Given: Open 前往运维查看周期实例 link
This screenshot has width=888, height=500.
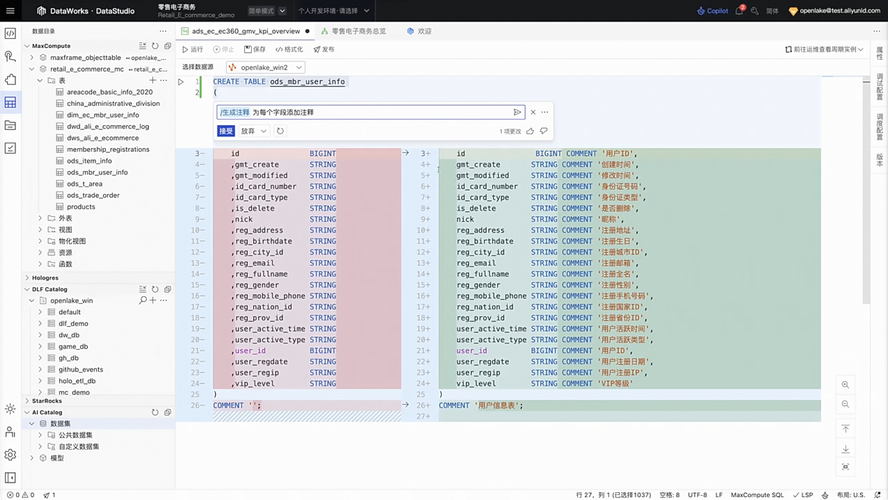Looking at the screenshot, I should click(x=824, y=49).
